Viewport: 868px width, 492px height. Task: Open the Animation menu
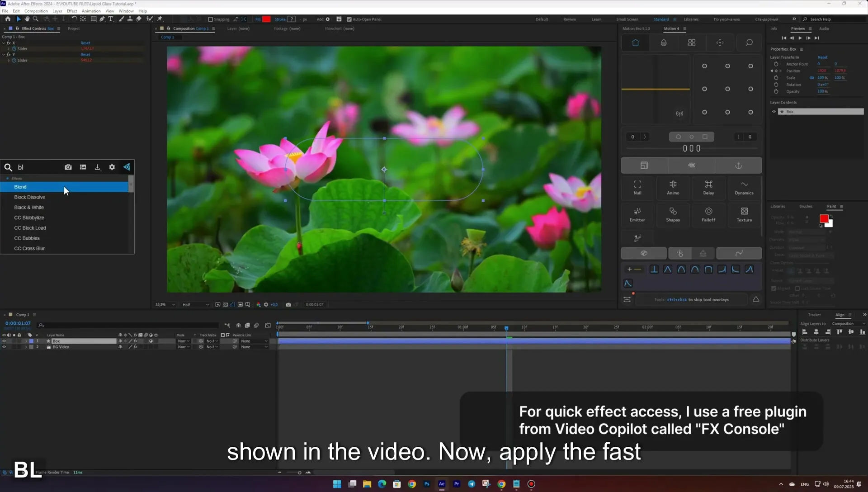(x=91, y=11)
